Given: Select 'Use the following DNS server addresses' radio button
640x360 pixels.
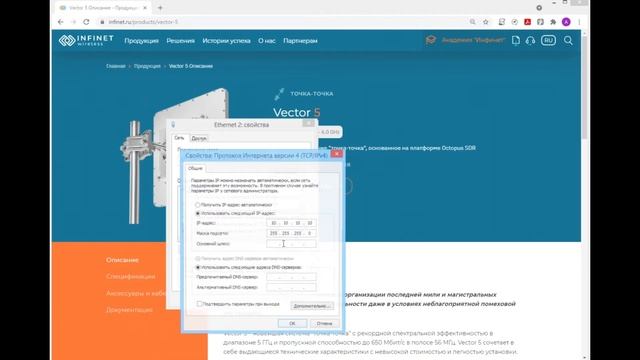Looking at the screenshot, I should (198, 267).
